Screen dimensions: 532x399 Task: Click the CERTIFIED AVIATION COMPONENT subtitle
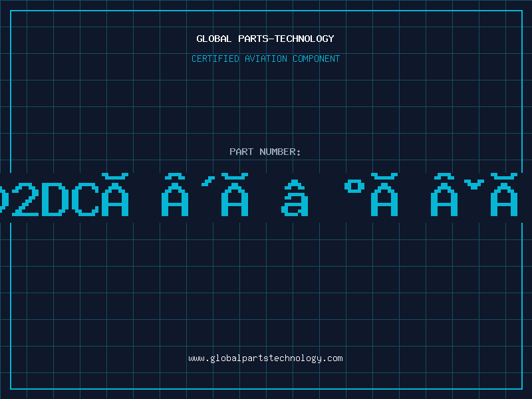(265, 59)
